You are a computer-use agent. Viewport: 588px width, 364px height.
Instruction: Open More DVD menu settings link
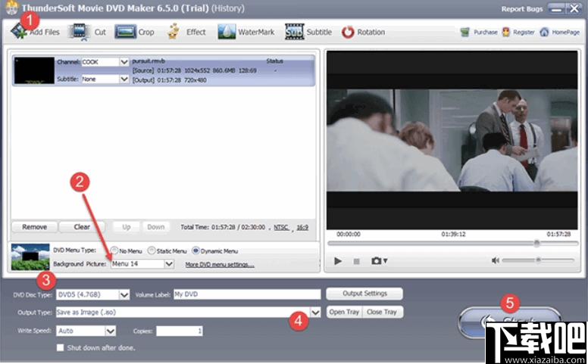coord(220,265)
